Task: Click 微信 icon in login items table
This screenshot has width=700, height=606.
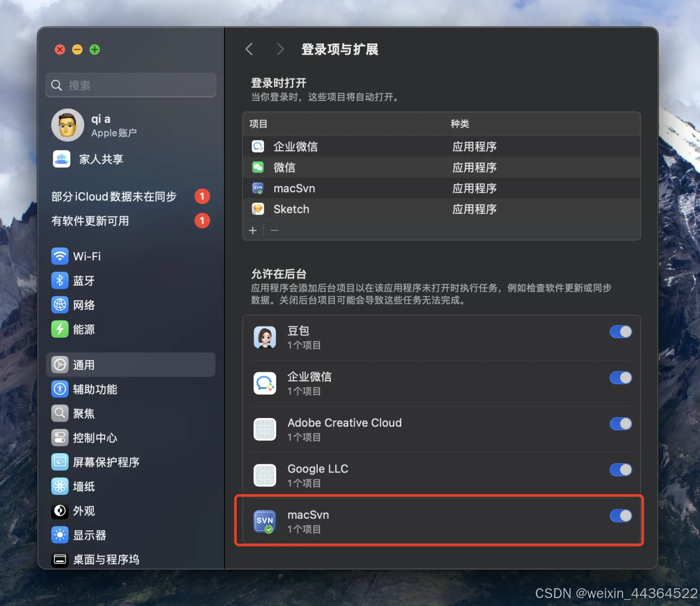Action: pyautogui.click(x=258, y=167)
